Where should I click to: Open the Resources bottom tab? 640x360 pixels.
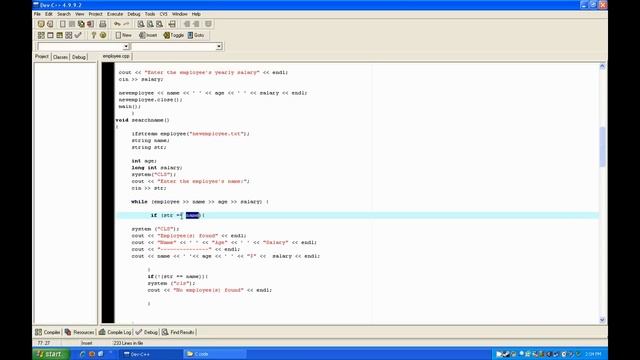coord(79,332)
